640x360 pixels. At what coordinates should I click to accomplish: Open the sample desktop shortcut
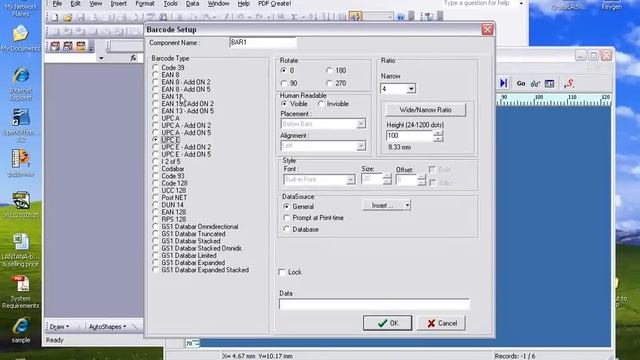point(20,330)
